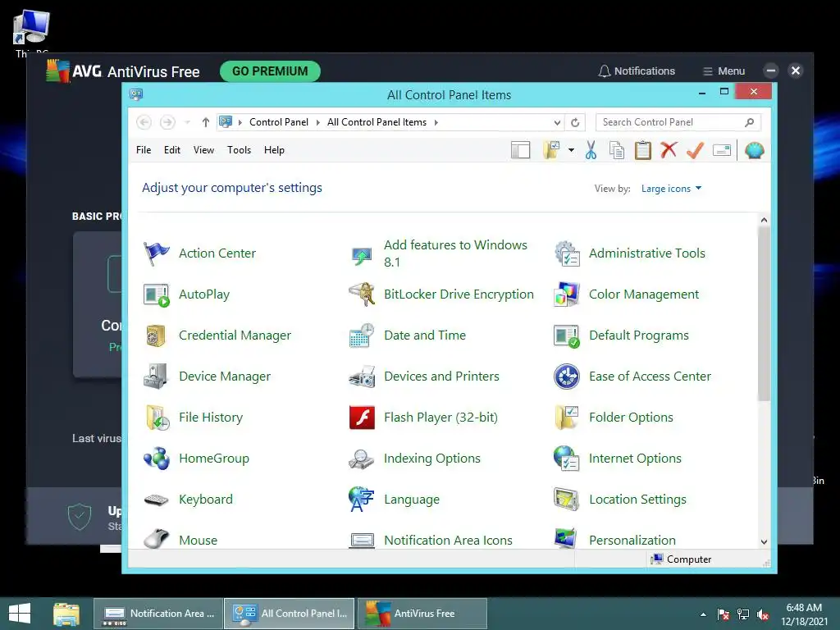
Task: Open the Notification Area Icons link
Action: click(x=448, y=541)
